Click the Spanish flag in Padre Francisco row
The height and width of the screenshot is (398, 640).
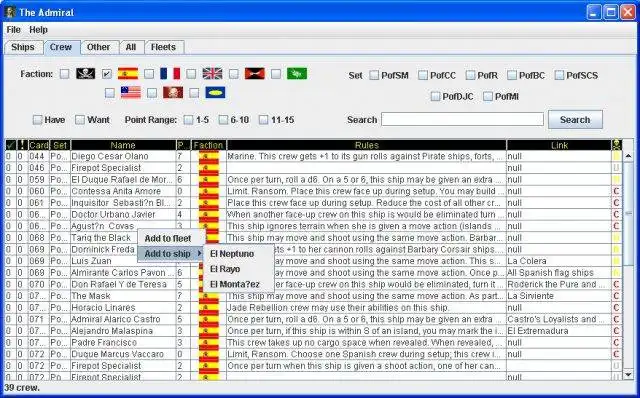(208, 342)
